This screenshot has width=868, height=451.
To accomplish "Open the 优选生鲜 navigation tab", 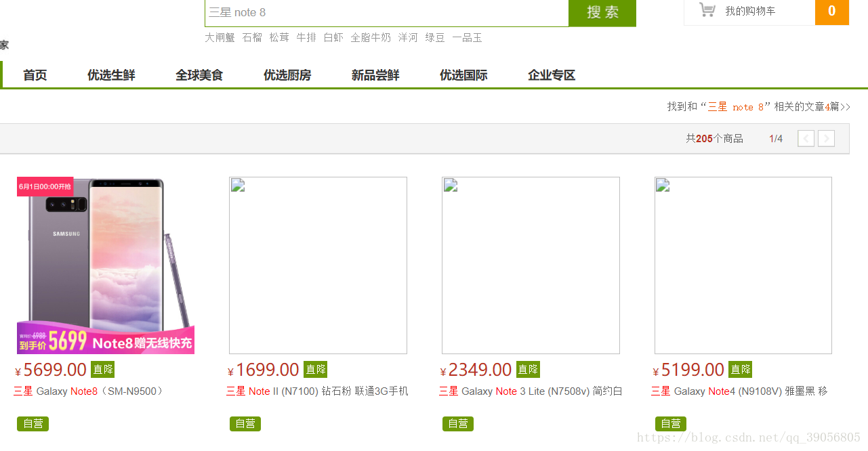I will click(x=111, y=75).
